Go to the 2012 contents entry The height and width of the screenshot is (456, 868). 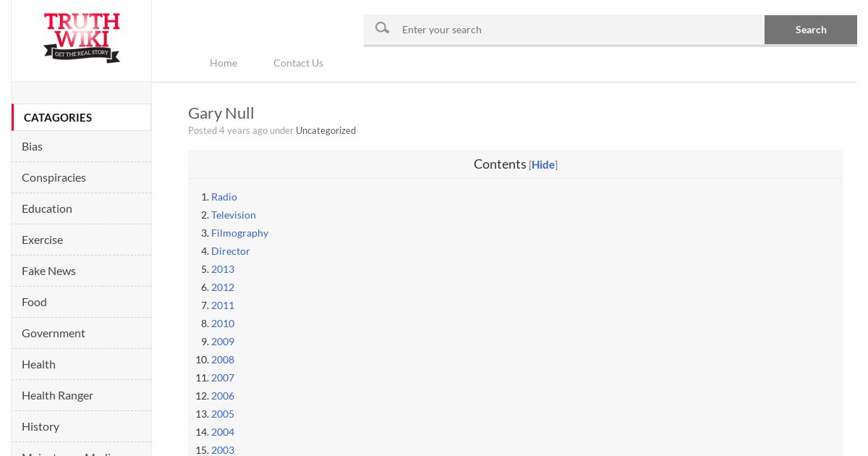point(223,287)
